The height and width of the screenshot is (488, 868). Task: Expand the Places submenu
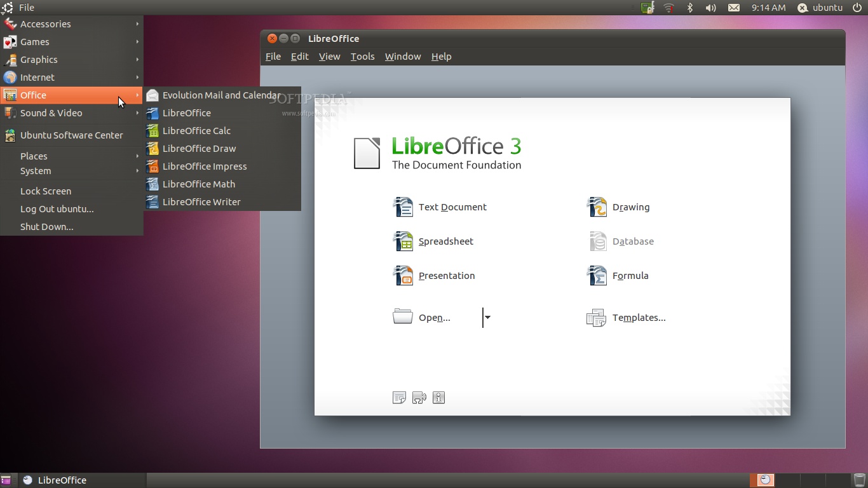(72, 156)
